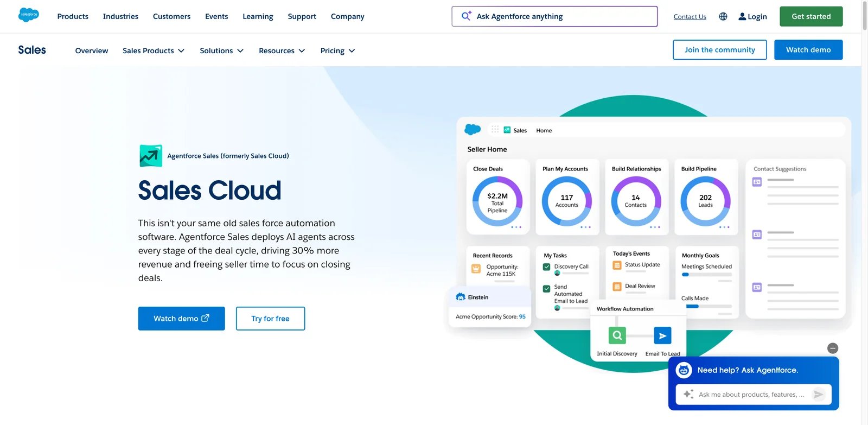Click the Agentforce Sales (formerly Sales Cloud) text
The width and height of the screenshot is (868, 425).
pyautogui.click(x=228, y=156)
